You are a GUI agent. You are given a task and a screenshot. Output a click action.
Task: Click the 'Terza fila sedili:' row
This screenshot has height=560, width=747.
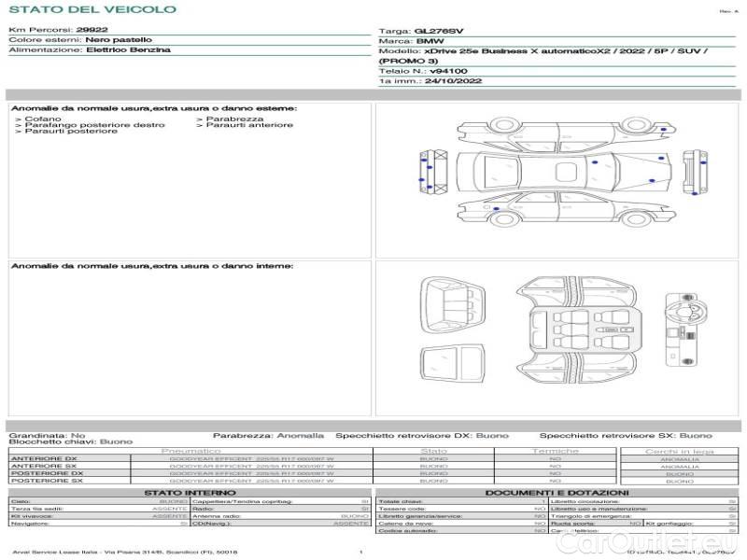click(x=99, y=509)
